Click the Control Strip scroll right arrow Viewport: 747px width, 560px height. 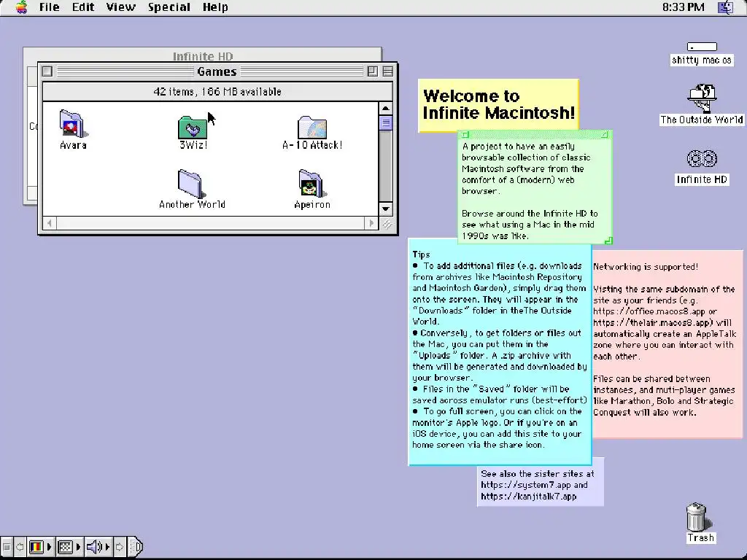coord(120,547)
